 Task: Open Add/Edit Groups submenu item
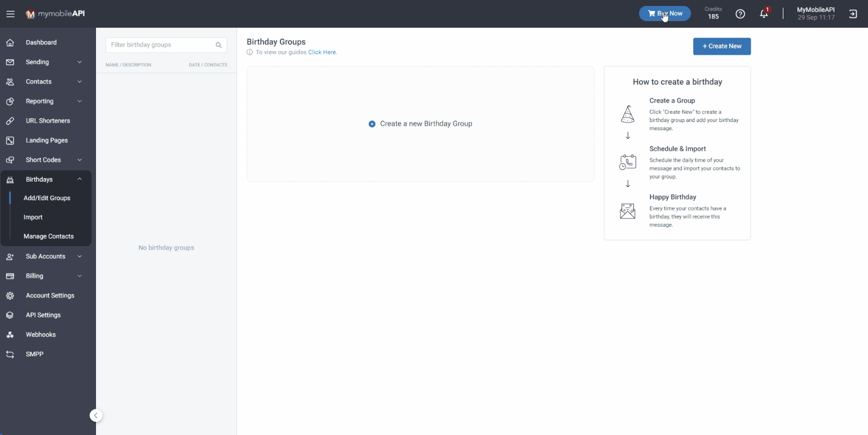[x=47, y=198]
